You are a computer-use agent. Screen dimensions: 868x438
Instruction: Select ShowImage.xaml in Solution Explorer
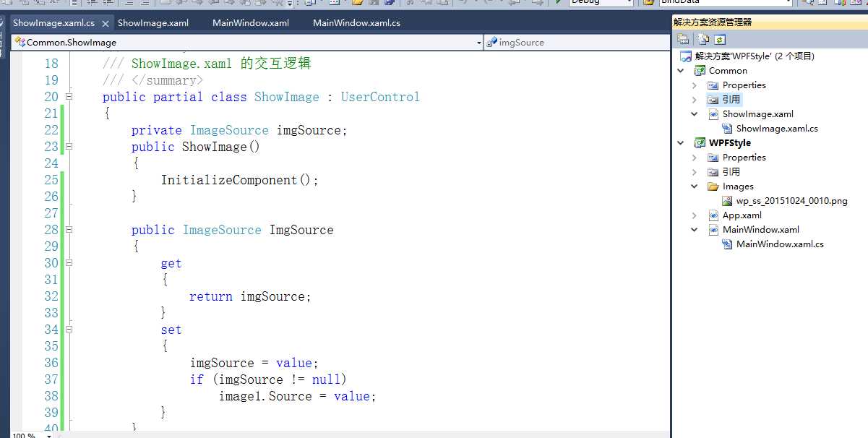click(758, 113)
